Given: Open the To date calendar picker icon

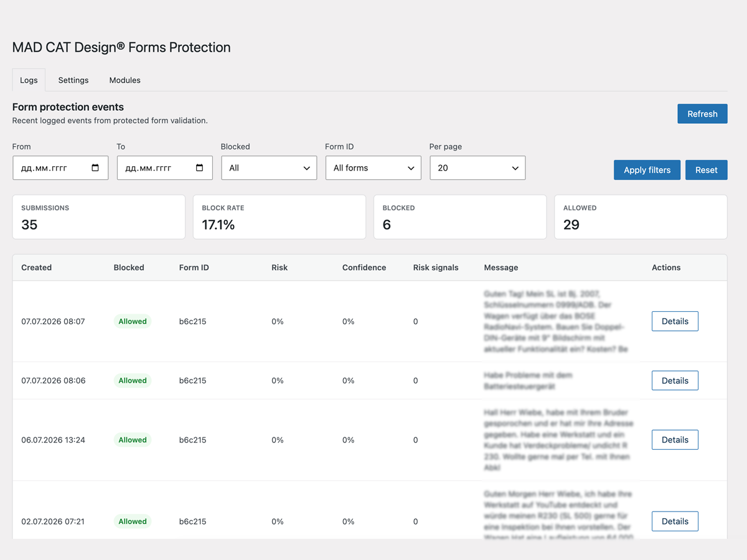Looking at the screenshot, I should point(199,168).
